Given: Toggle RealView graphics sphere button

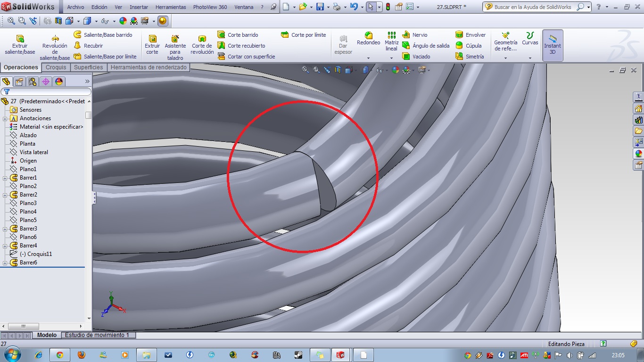Looking at the screenshot, I should coord(163,21).
